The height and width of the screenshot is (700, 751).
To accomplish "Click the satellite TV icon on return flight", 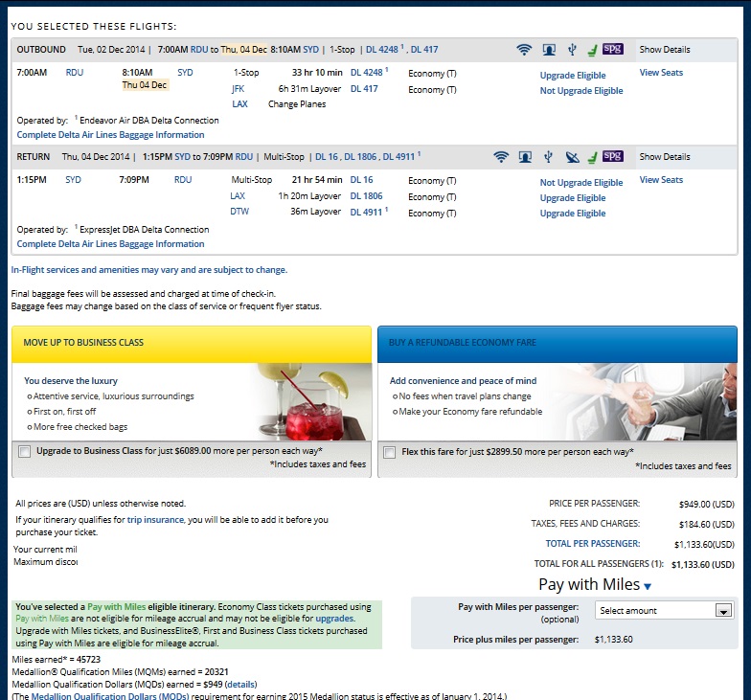I will [x=572, y=157].
